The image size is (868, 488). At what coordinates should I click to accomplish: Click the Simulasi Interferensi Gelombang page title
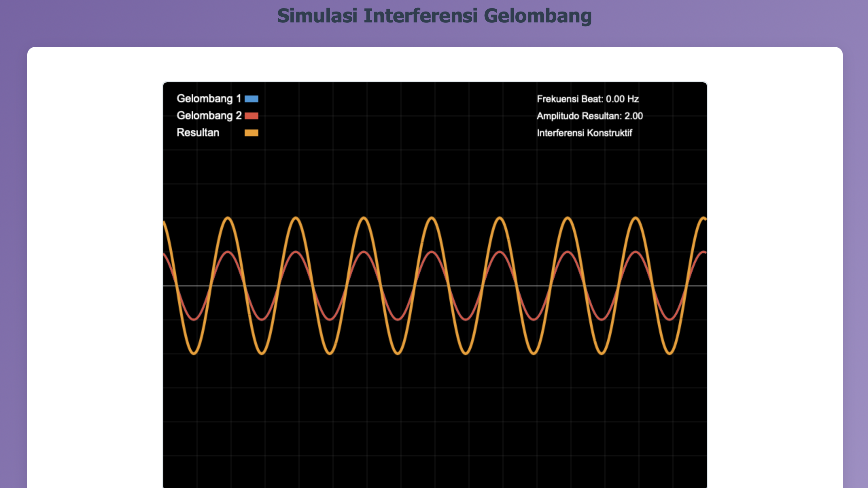434,16
